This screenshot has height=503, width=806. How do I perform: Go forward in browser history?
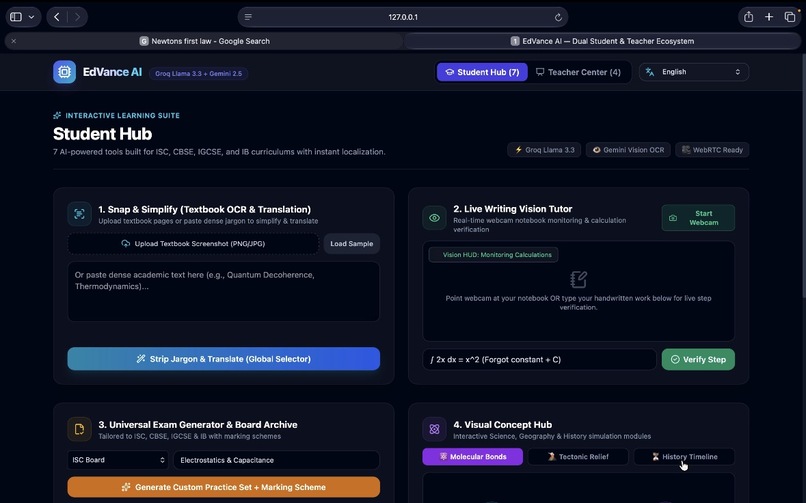[x=77, y=17]
